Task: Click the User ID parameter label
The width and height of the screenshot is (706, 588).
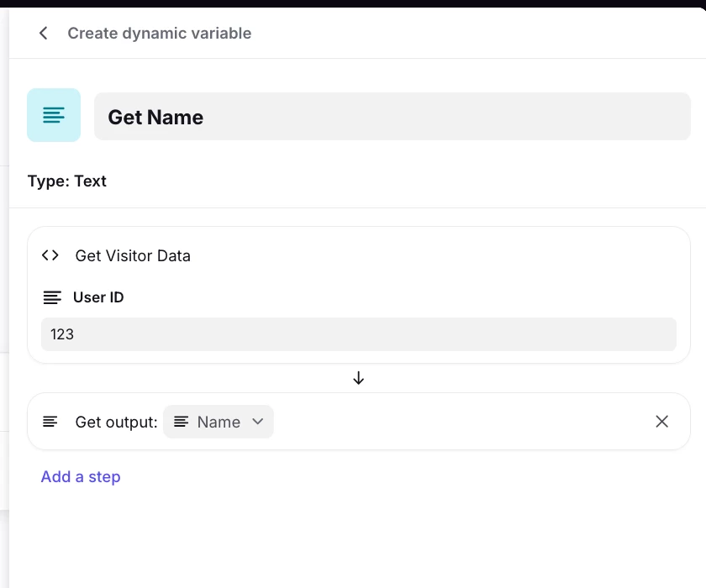Action: 98,297
